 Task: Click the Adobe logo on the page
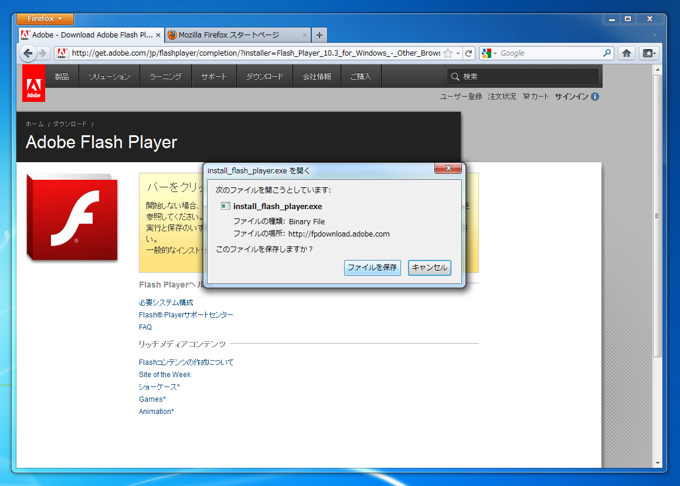(34, 83)
